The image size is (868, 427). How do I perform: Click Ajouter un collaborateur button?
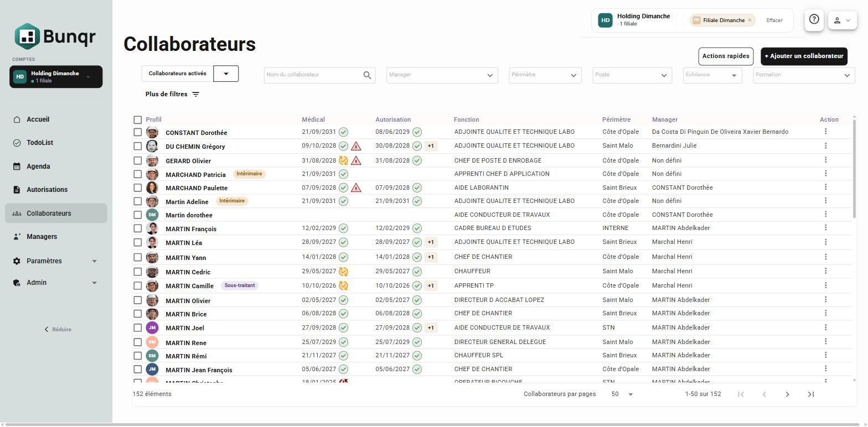click(x=804, y=56)
